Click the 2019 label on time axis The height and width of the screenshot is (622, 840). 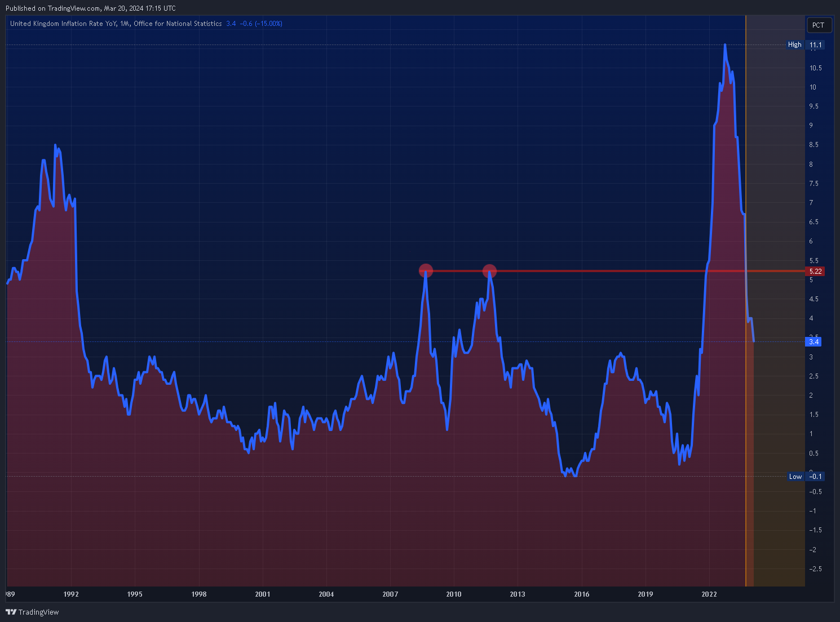tap(646, 594)
